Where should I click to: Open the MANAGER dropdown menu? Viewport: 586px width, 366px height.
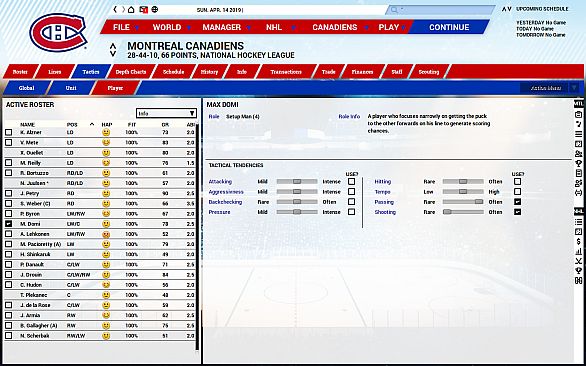(226, 27)
